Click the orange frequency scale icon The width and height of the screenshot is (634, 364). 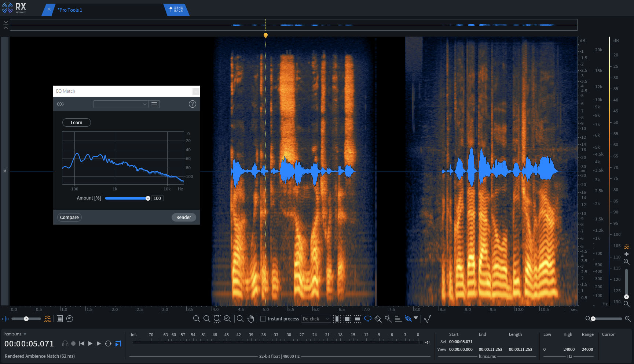[x=627, y=246]
